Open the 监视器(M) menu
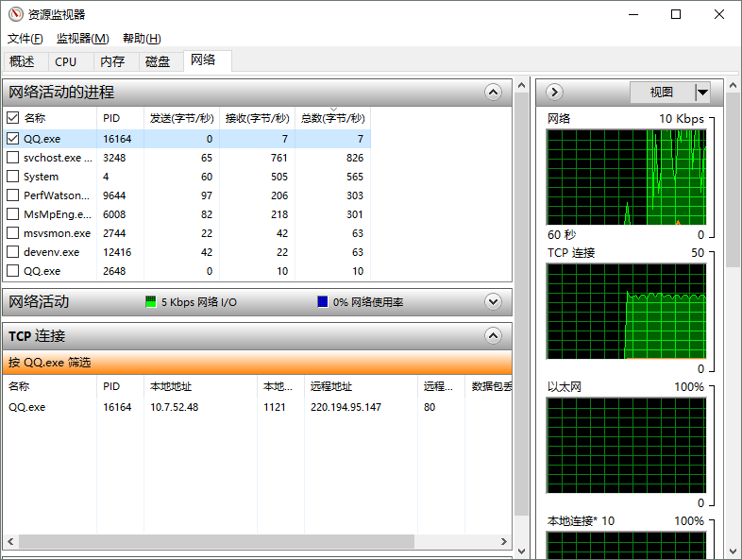Screen dimensions: 742x560 pyautogui.click(x=83, y=39)
